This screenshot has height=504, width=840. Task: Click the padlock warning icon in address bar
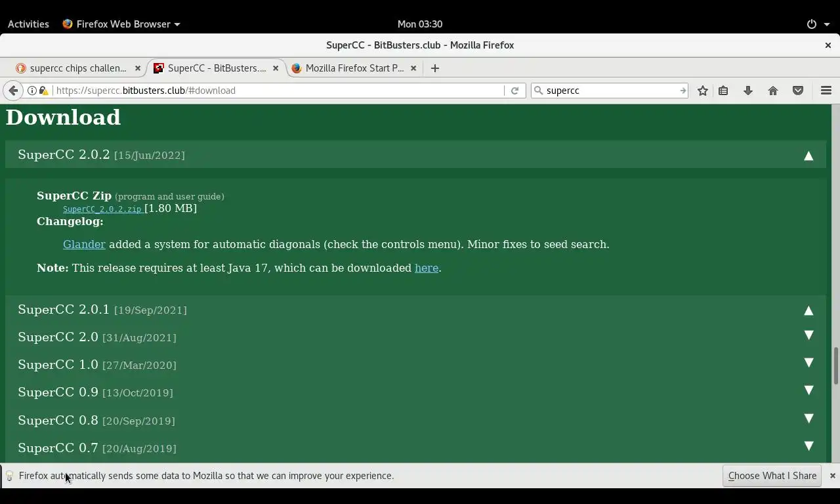tap(43, 91)
